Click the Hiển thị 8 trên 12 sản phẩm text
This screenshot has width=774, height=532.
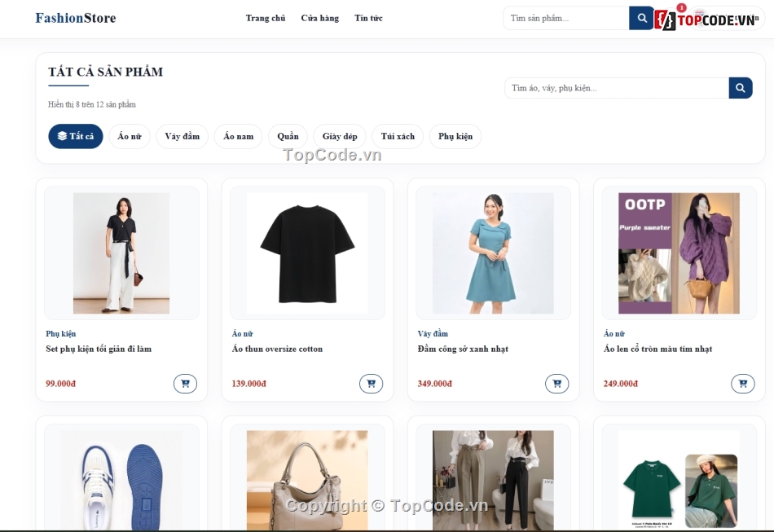(x=92, y=104)
